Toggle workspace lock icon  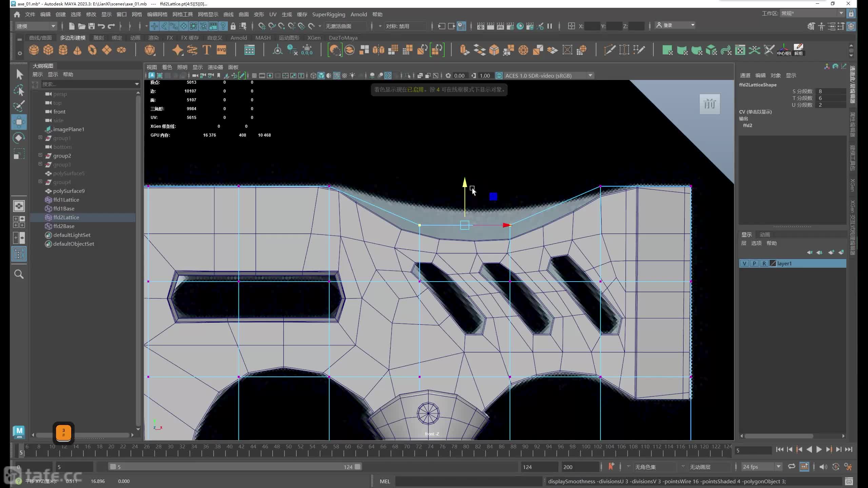(x=851, y=13)
